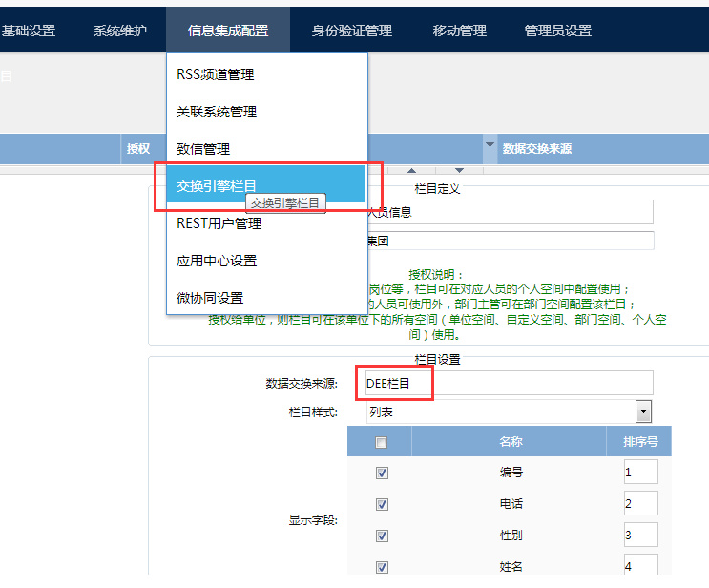Uncheck the 编号 field checkbox
Image resolution: width=709 pixels, height=588 pixels.
pos(382,472)
